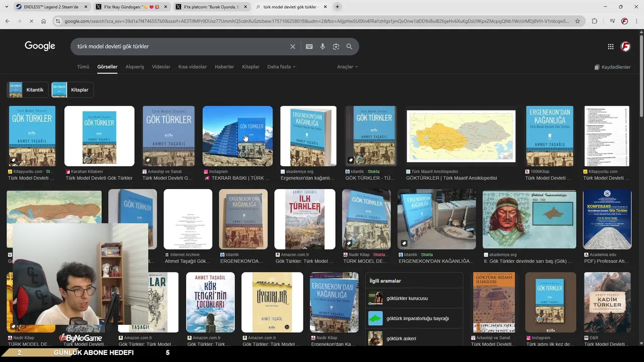Open the browser home page
Screen dimensions: 644x362
44,21
